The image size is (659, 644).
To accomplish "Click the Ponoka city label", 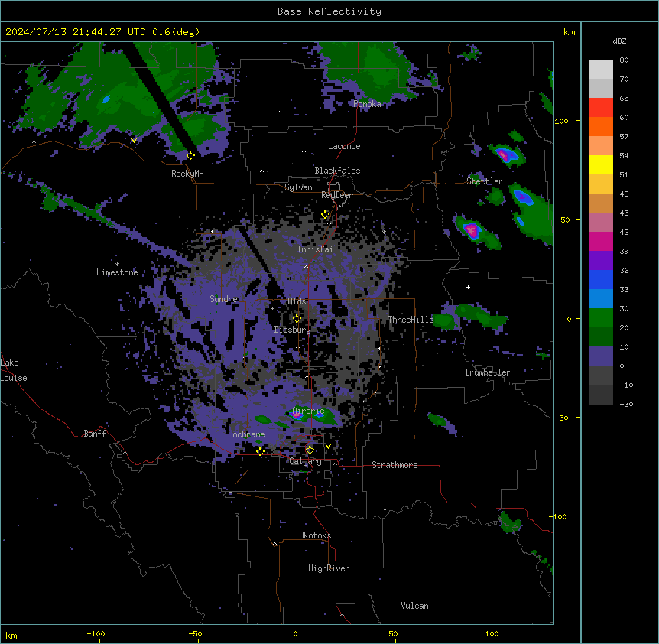I will 367,104.
